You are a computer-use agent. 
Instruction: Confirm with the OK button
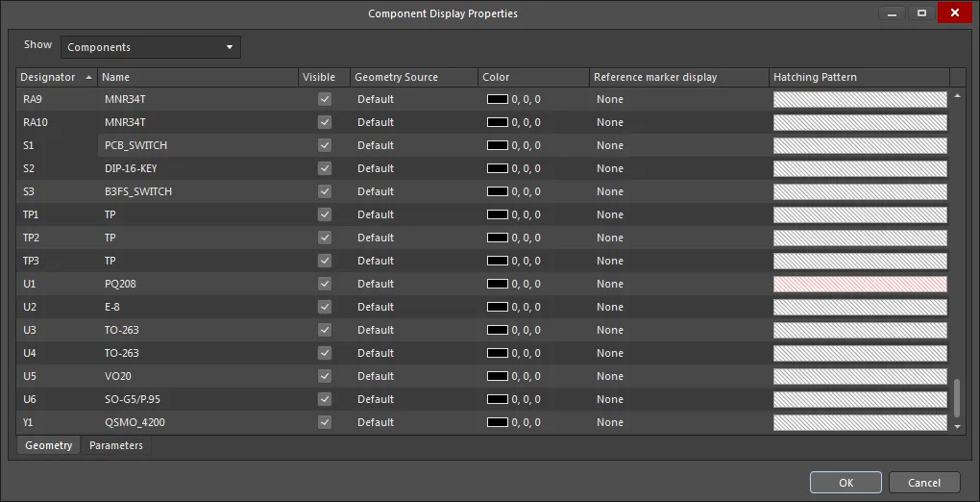[845, 482]
